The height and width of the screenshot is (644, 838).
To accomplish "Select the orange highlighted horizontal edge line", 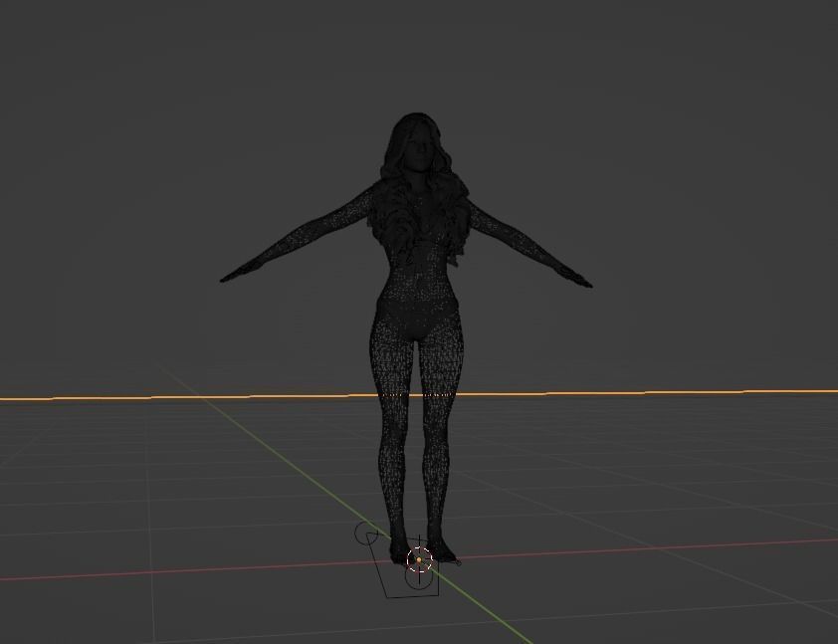I will click(x=419, y=395).
